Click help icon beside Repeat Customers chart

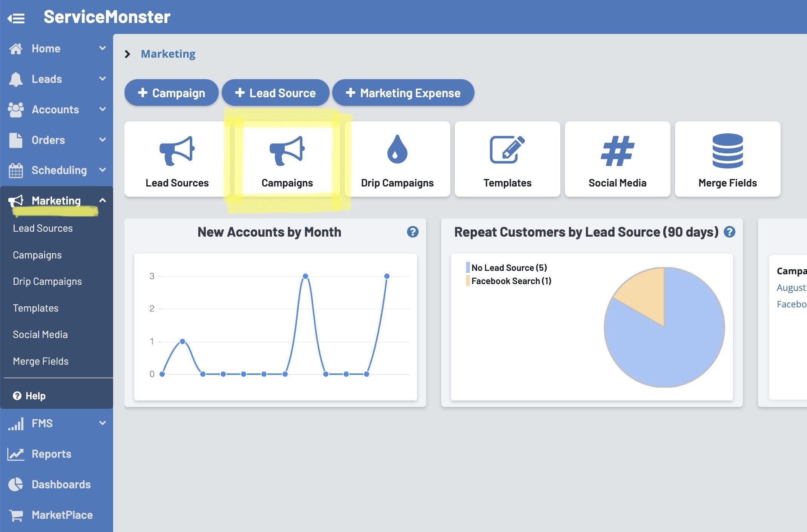730,232
